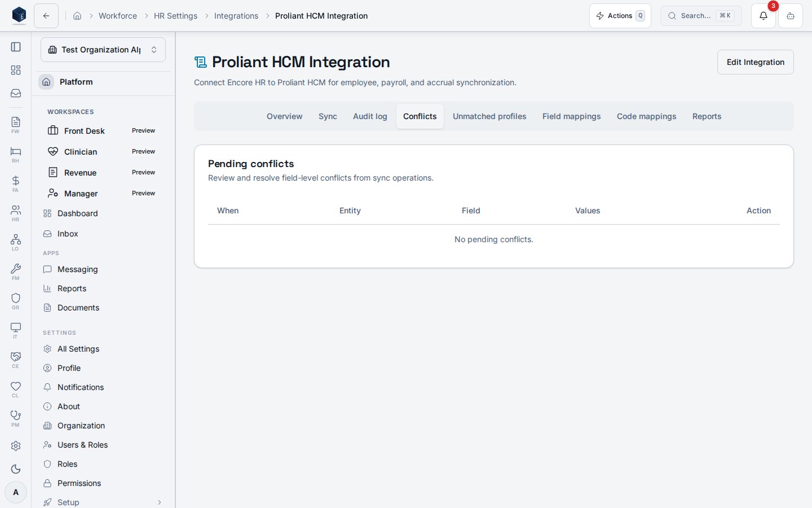Viewport: 812px width, 508px height.
Task: Open the Manager workspace
Action: [103, 194]
